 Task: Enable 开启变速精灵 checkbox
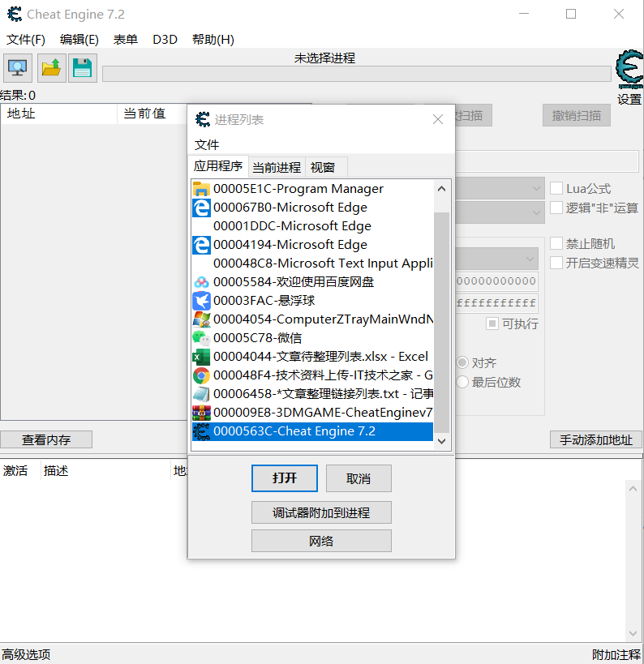pyautogui.click(x=556, y=263)
